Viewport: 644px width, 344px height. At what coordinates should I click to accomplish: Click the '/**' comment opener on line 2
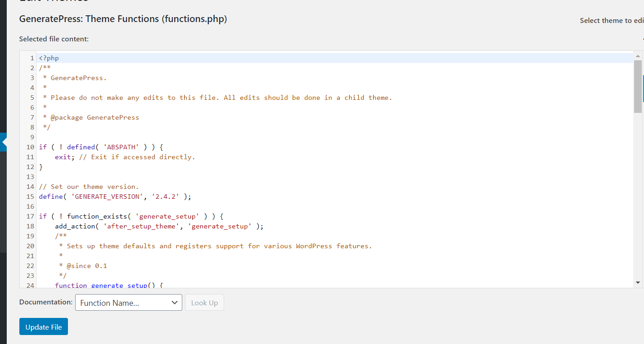[45, 68]
